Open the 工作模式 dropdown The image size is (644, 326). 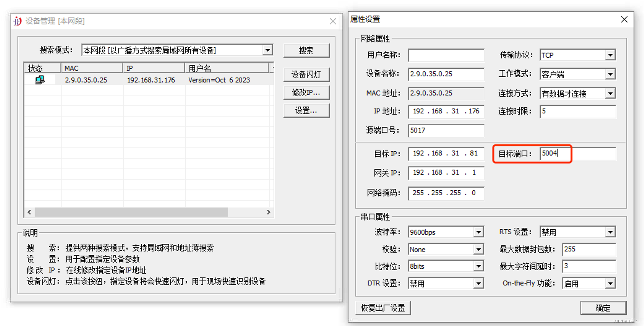pos(610,74)
